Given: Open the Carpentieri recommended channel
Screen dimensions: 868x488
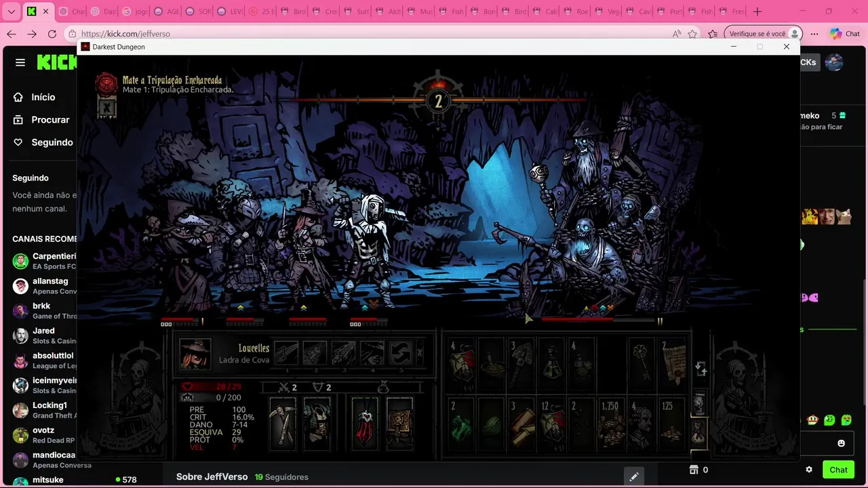Looking at the screenshot, I should click(44, 261).
